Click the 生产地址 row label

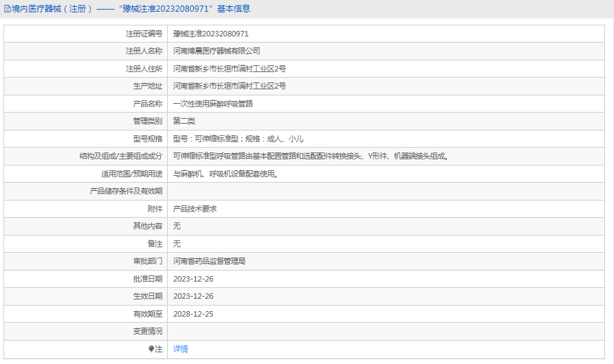click(148, 86)
